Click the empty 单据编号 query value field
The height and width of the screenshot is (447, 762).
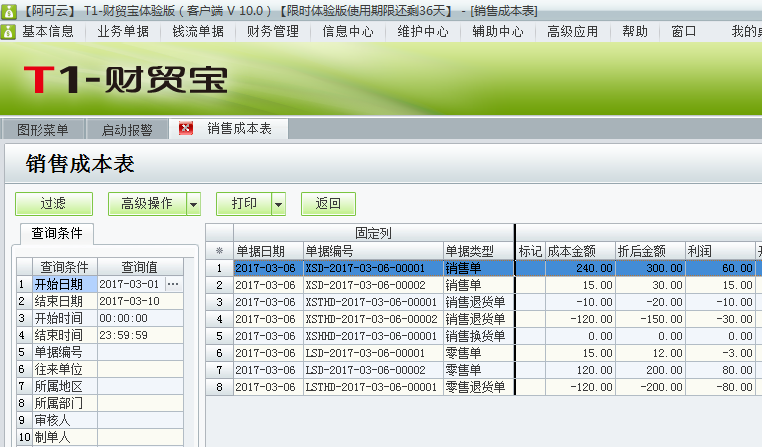[140, 352]
